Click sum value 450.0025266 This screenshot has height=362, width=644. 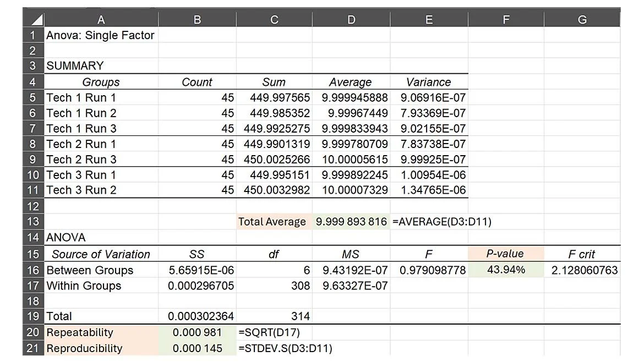coord(274,159)
